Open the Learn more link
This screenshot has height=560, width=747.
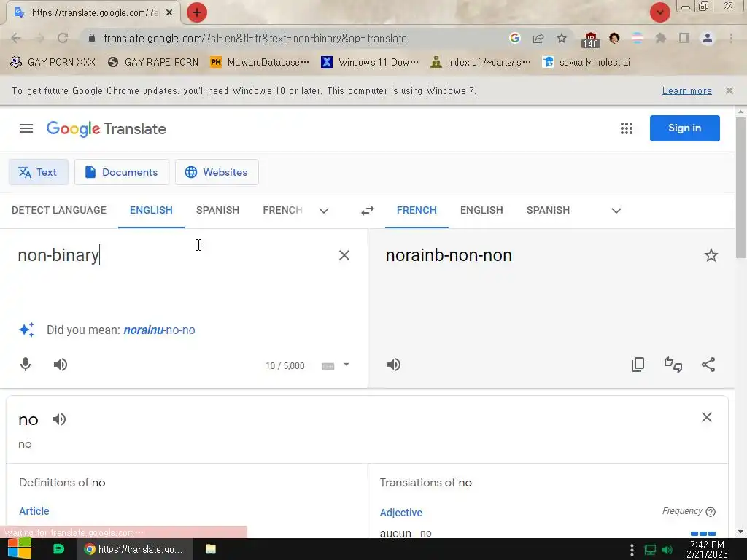pyautogui.click(x=686, y=90)
